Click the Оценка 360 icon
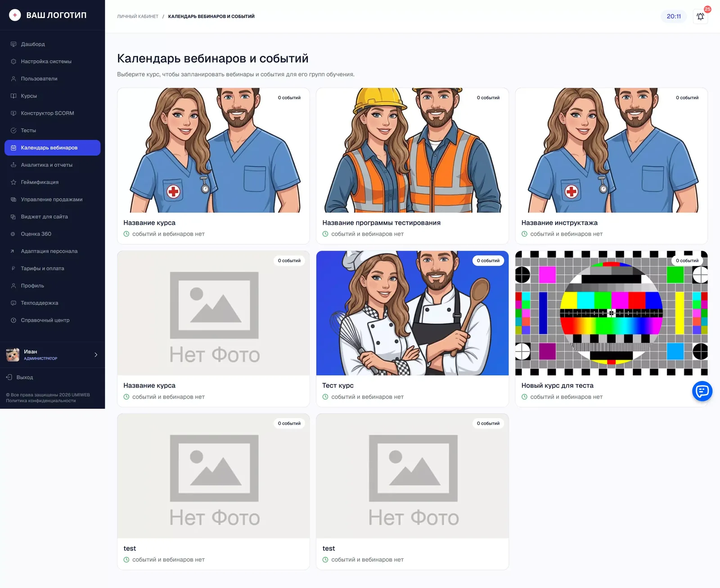 13,234
